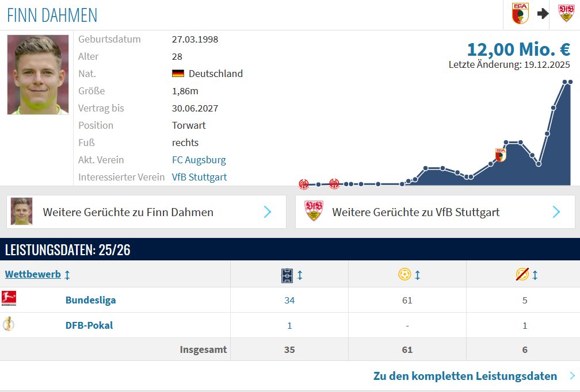Click the birth date 27.03.1998
Screen dimensions: 580x392
(x=195, y=39)
